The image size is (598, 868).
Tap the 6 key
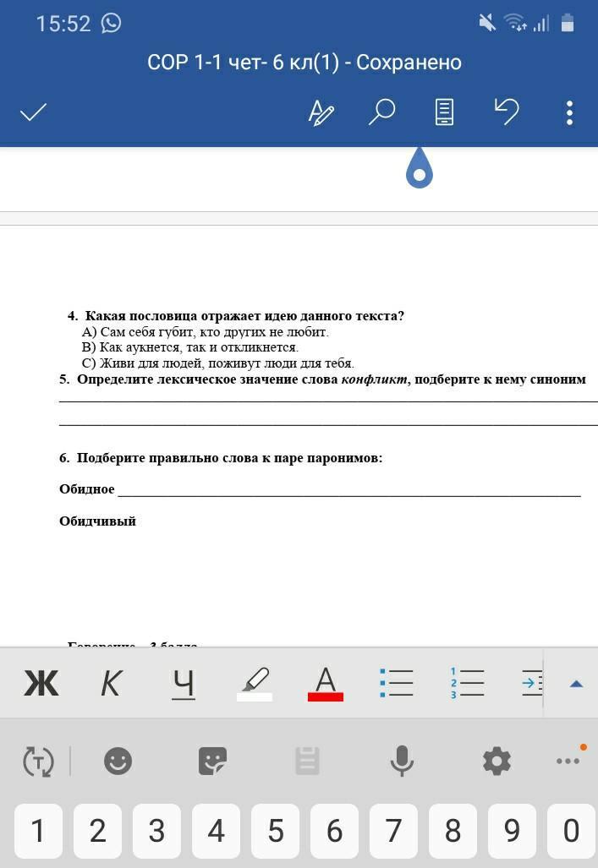[335, 831]
